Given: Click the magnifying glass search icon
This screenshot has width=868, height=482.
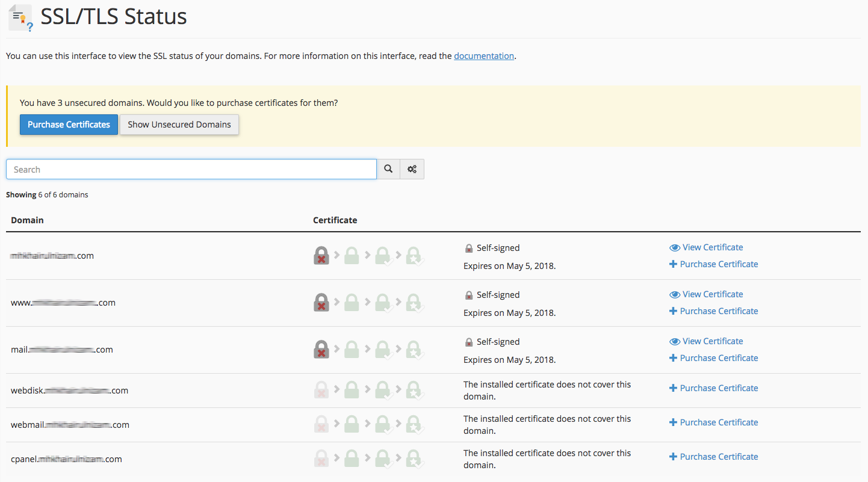Looking at the screenshot, I should click(388, 169).
